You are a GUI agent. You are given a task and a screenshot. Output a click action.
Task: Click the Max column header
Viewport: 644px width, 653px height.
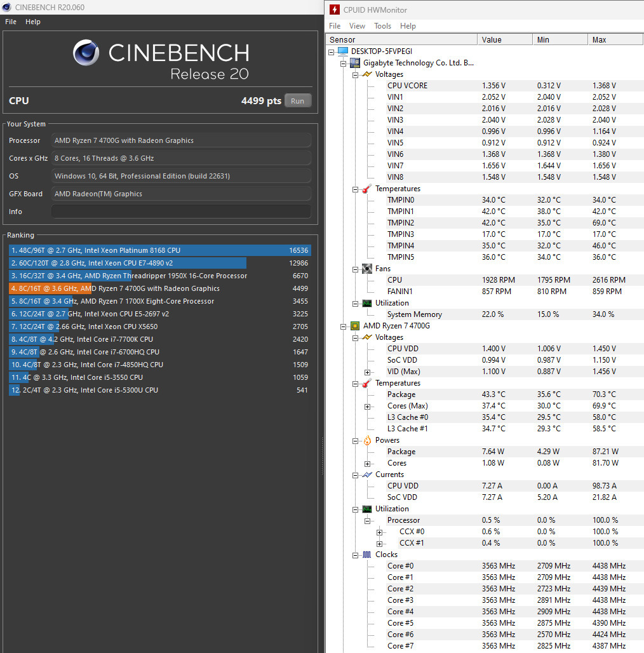[615, 39]
